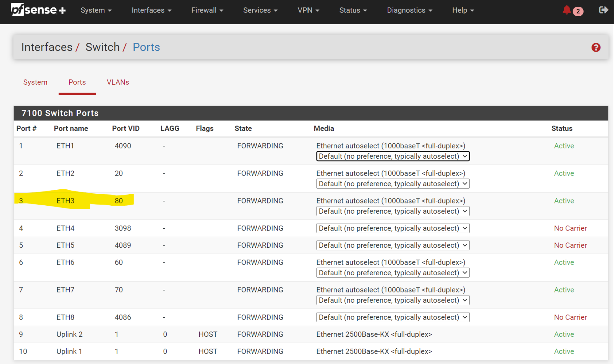Open the System menu
This screenshot has width=614, height=364.
pos(96,10)
